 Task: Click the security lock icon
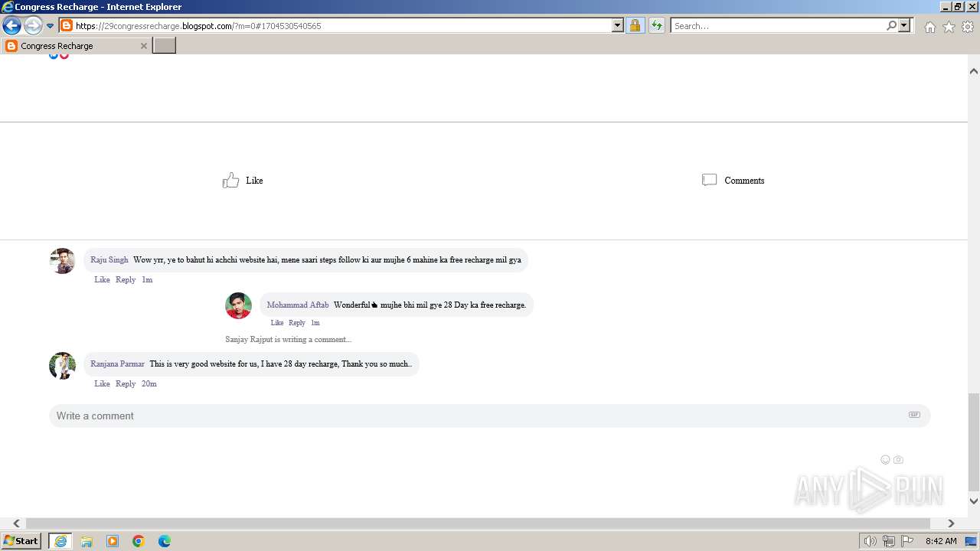pyautogui.click(x=635, y=25)
